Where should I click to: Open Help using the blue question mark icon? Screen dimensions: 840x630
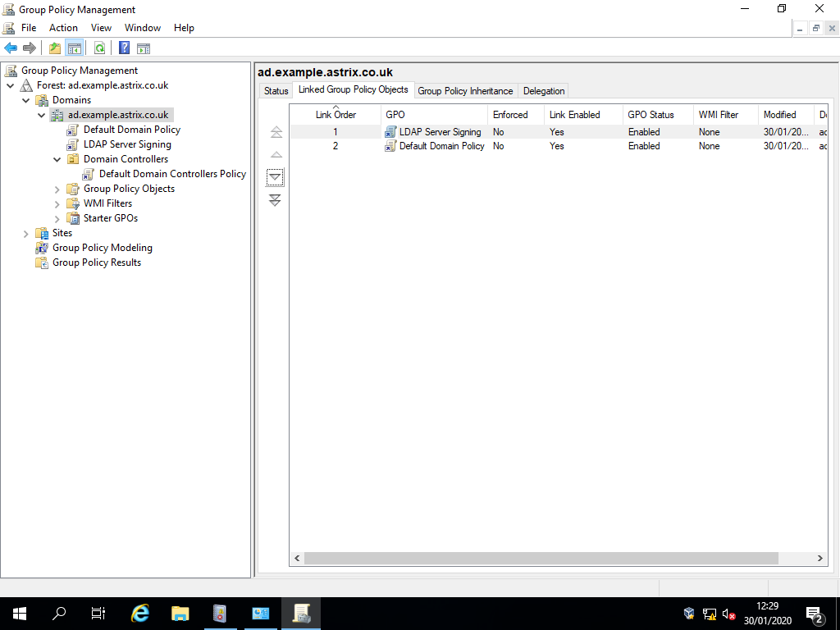coord(123,48)
